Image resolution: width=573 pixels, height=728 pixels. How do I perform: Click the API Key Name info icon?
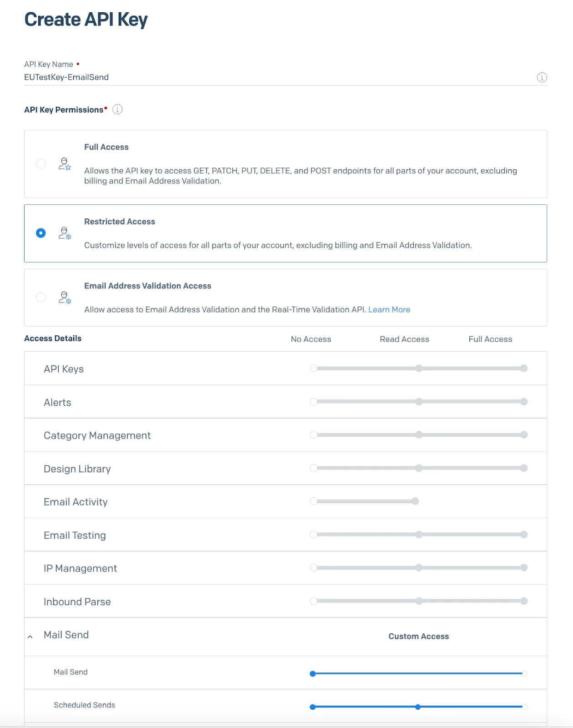tap(542, 77)
